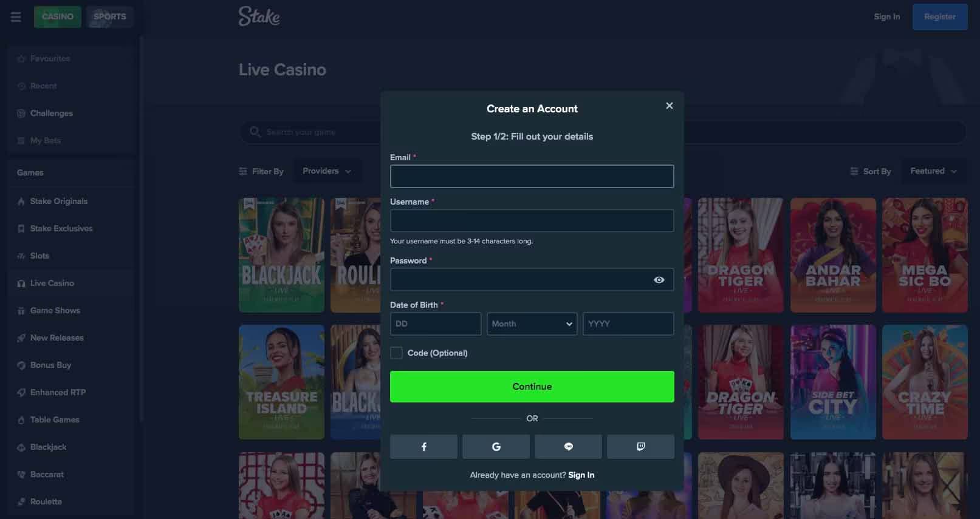Image resolution: width=980 pixels, height=519 pixels.
Task: Click the YYYY year field
Action: pyautogui.click(x=628, y=324)
